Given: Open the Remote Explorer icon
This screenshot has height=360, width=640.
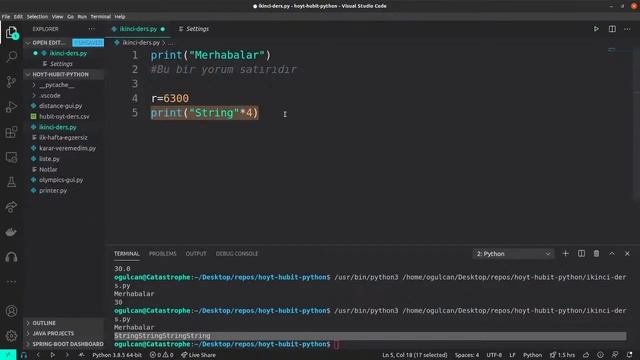Looking at the screenshot, I should tap(11, 157).
